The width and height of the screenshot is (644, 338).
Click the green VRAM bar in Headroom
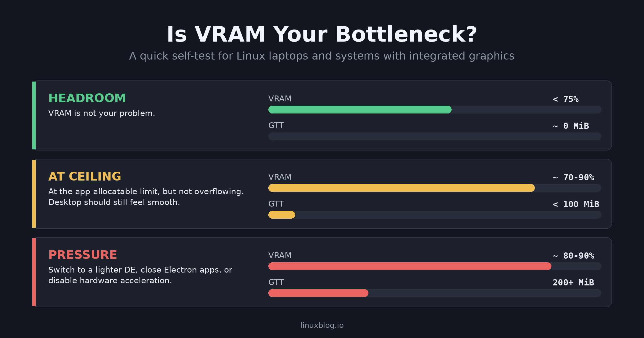(360, 109)
